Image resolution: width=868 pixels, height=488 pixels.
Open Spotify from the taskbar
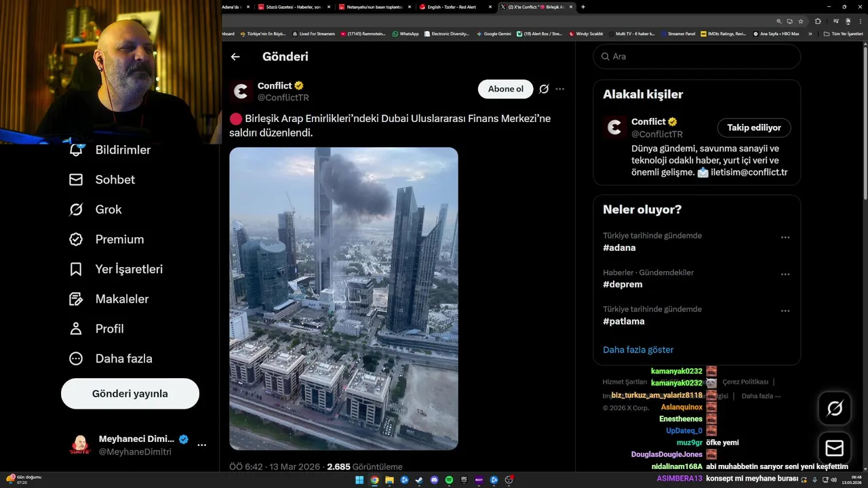pos(449,480)
